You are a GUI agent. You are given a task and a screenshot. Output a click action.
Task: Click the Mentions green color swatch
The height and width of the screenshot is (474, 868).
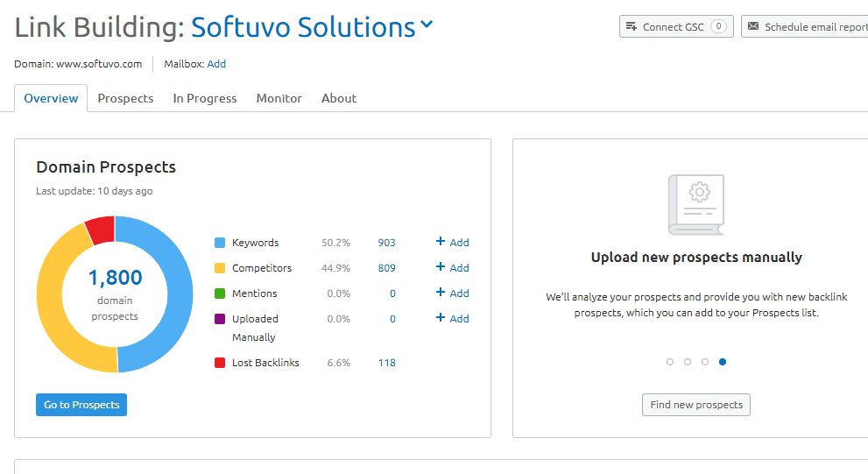(x=220, y=294)
